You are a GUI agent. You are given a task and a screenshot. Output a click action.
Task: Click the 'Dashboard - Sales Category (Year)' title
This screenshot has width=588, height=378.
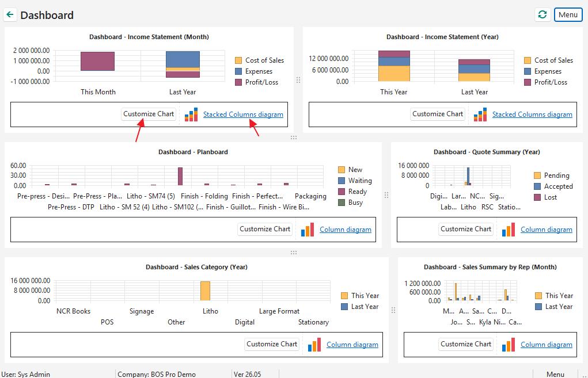pos(196,267)
